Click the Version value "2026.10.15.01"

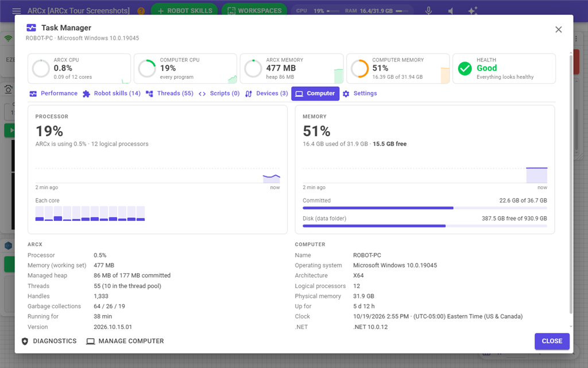(x=113, y=327)
